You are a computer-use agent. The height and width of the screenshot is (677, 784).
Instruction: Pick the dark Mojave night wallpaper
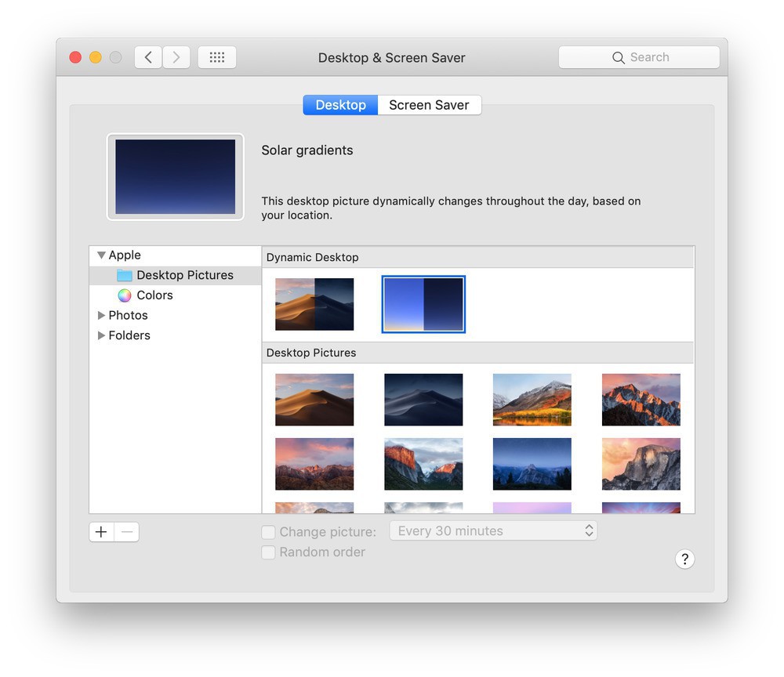423,400
